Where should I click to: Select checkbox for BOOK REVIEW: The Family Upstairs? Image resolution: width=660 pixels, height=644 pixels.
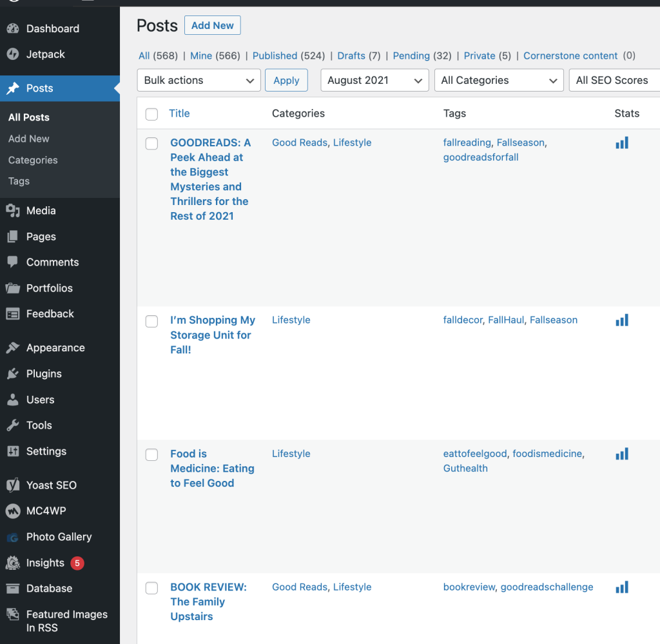(151, 588)
